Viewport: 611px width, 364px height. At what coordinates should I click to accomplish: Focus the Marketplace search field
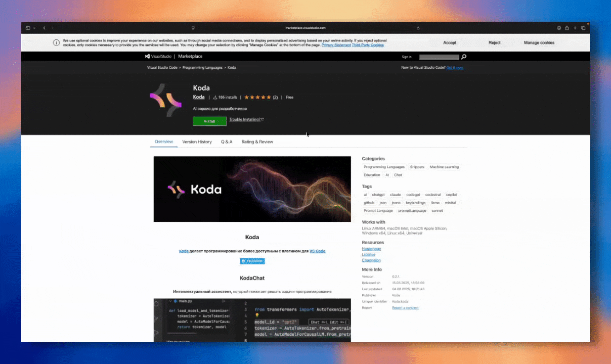coord(439,57)
